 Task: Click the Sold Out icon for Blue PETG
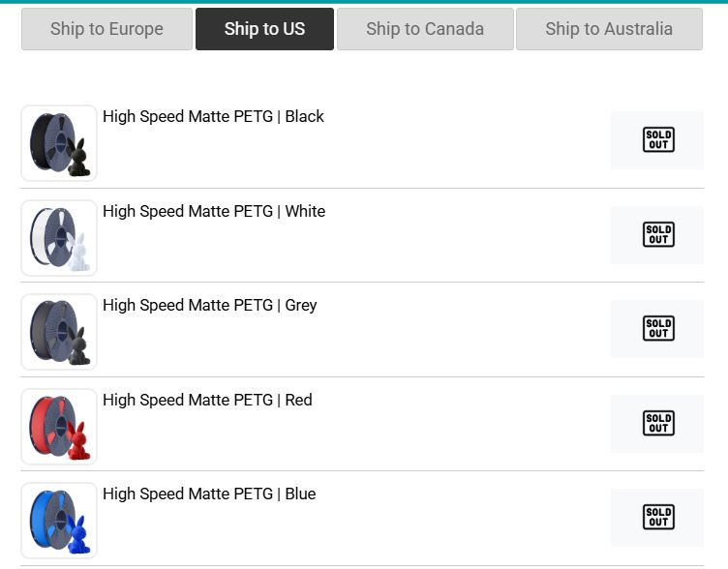[x=658, y=517]
